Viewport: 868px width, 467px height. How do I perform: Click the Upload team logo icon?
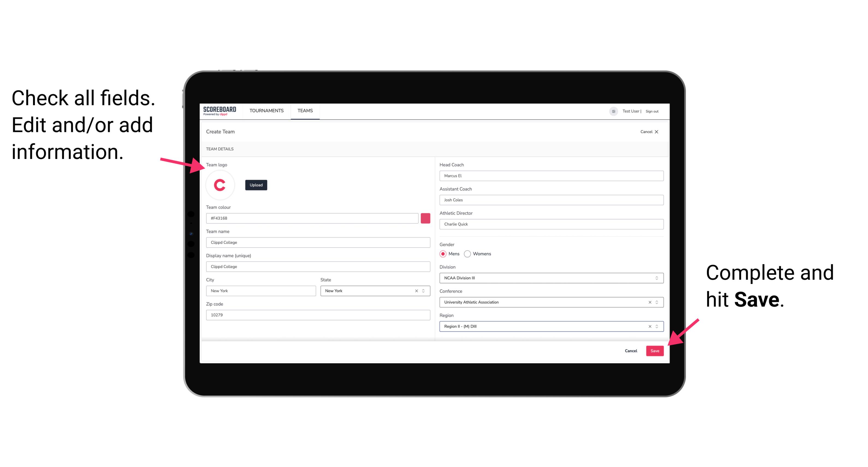(x=256, y=185)
